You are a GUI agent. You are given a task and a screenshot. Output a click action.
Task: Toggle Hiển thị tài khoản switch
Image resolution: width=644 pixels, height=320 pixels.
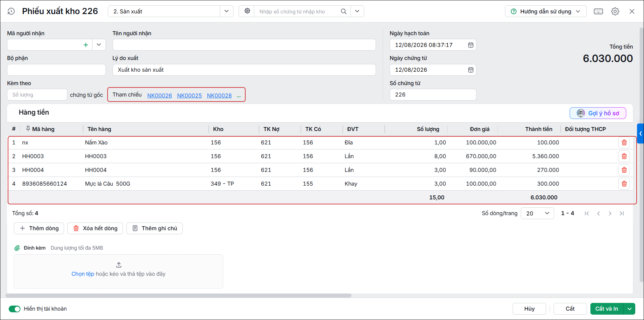pyautogui.click(x=14, y=309)
